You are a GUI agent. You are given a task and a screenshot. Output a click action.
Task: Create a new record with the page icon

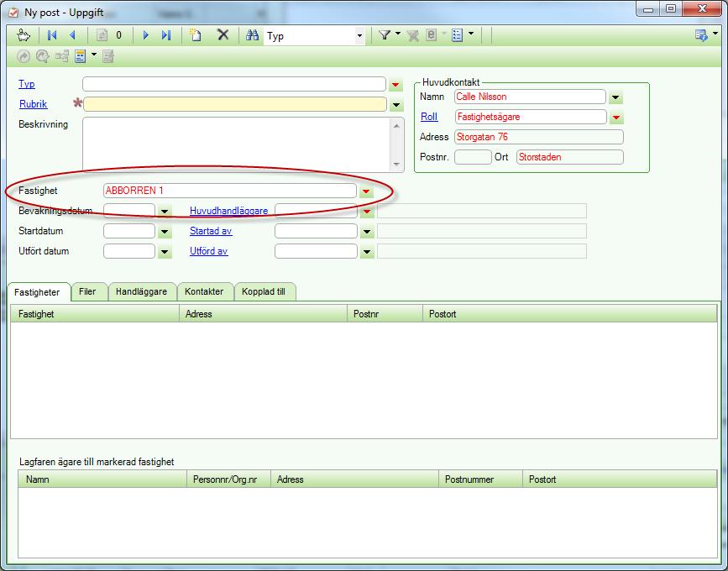tap(196, 35)
